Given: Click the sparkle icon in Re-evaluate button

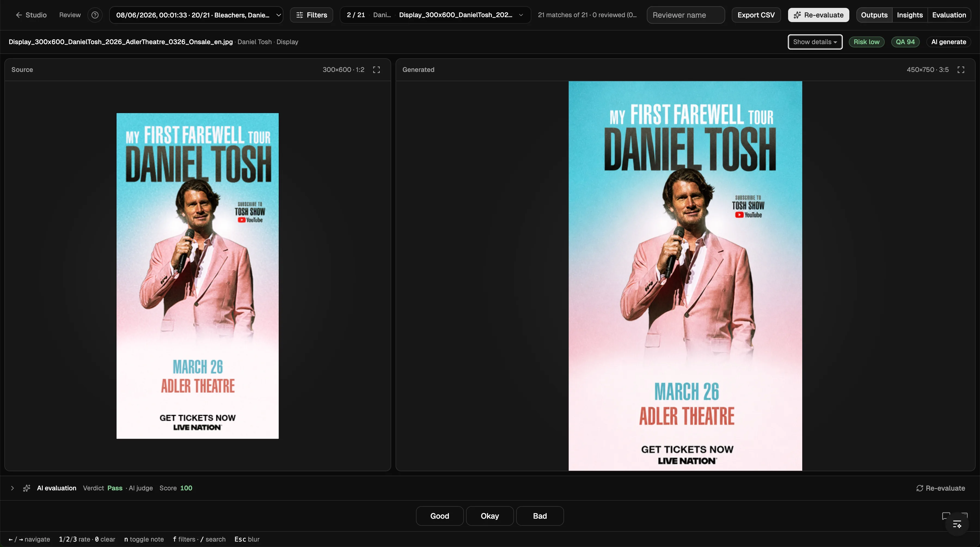Looking at the screenshot, I should click(797, 15).
